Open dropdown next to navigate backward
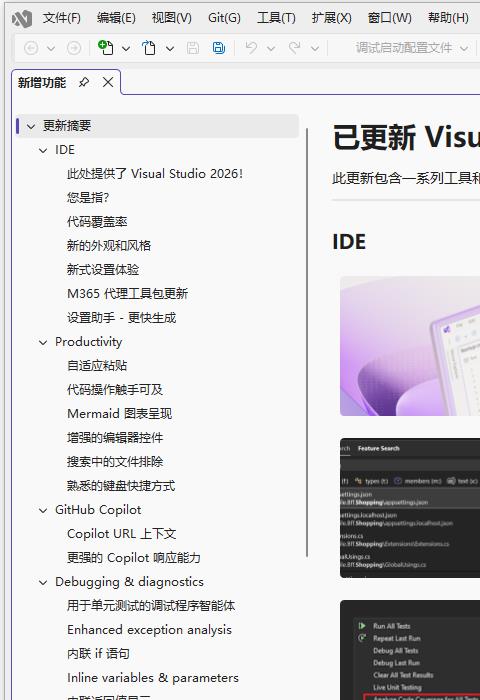The image size is (480, 700). point(51,48)
